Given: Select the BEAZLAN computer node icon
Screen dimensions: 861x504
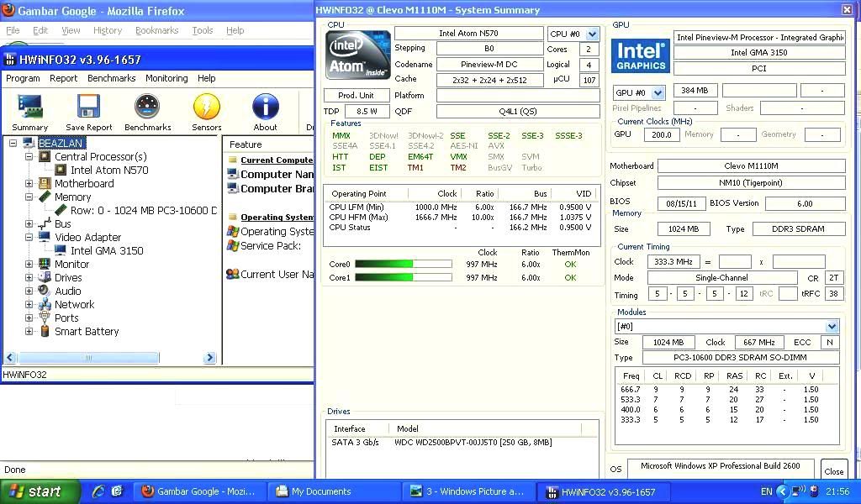Looking at the screenshot, I should click(29, 143).
